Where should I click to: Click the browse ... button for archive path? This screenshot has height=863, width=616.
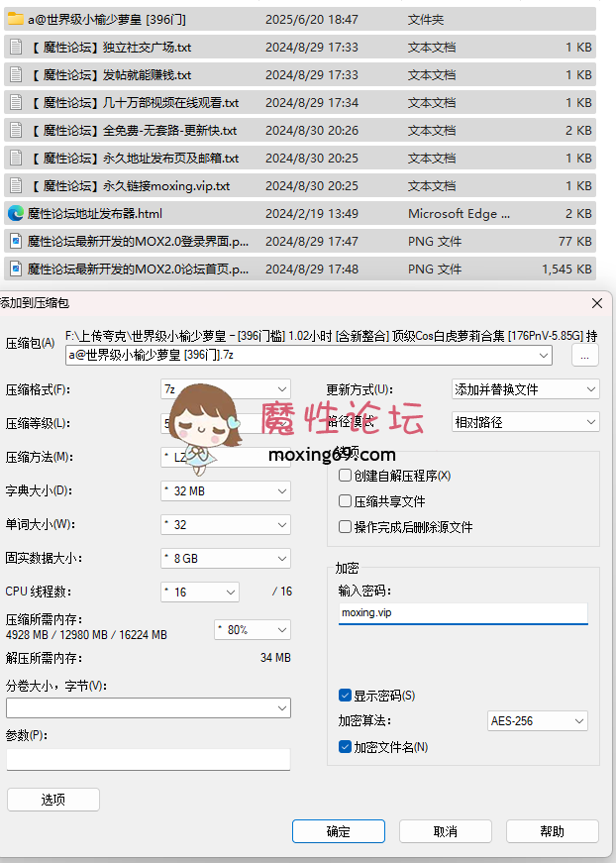585,356
